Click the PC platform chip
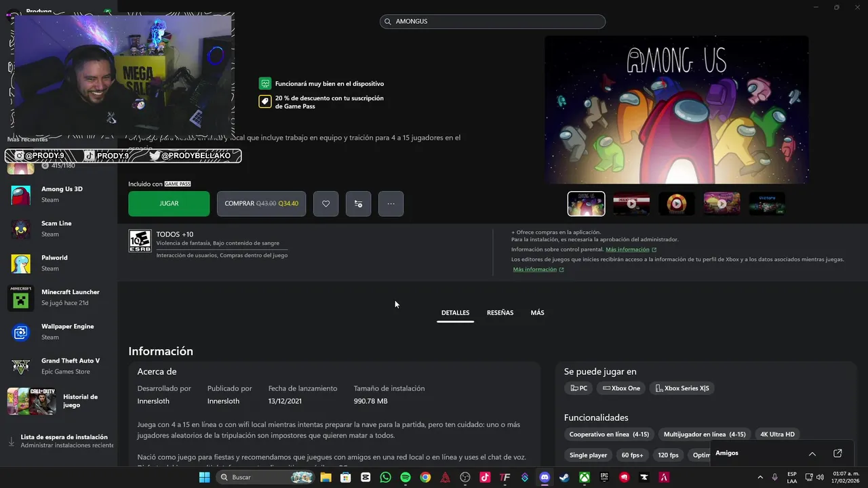Image resolution: width=868 pixels, height=488 pixels. pos(578,388)
